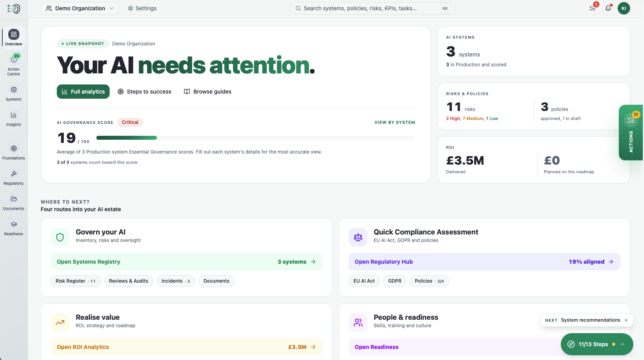644x360 pixels.
Task: Click the Quick Compliance Assessment scales icon
Action: (x=358, y=237)
